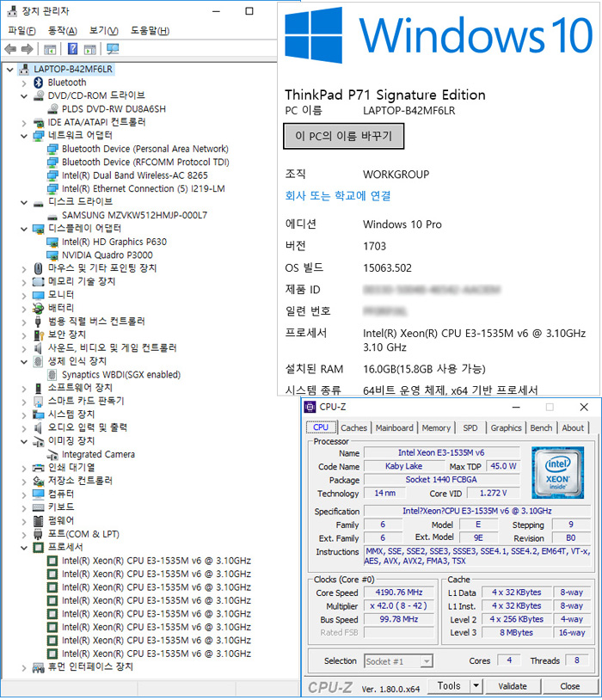Click the Core Speed 4190.76 MHz field
Image resolution: width=602 pixels, height=700 pixels.
click(x=399, y=593)
